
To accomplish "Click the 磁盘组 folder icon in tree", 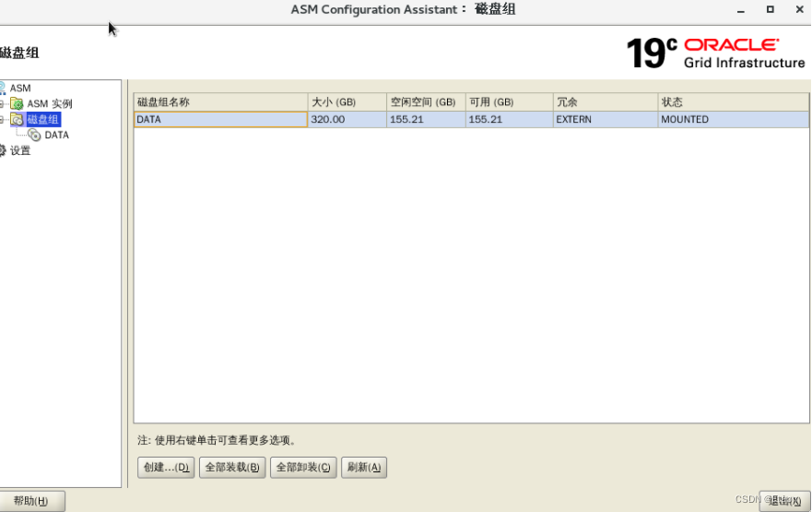I will [17, 120].
